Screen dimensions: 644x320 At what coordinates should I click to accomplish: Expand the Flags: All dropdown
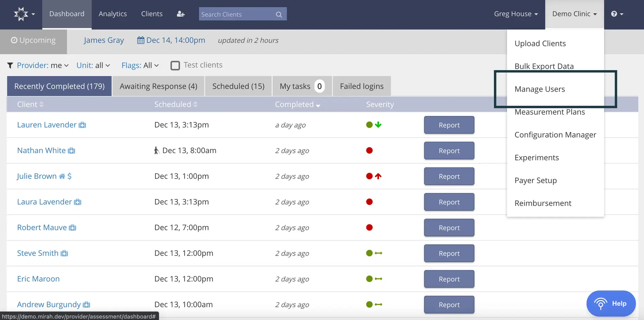pos(140,65)
